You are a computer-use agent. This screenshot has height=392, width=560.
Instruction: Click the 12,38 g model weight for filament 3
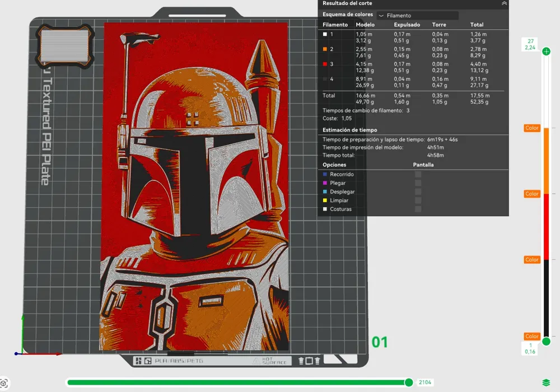click(x=365, y=71)
